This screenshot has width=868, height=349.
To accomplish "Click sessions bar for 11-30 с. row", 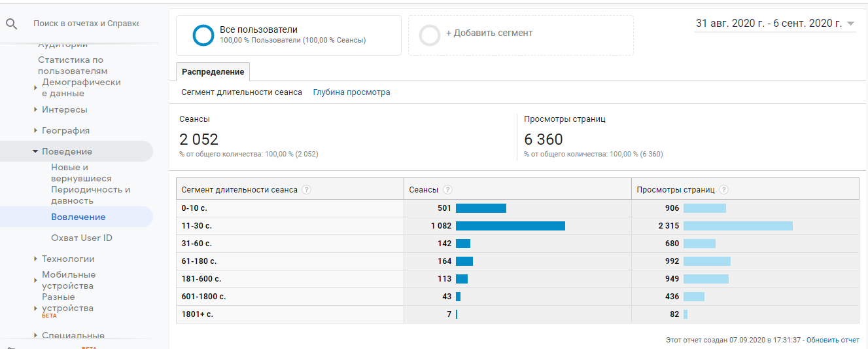I will coord(510,226).
